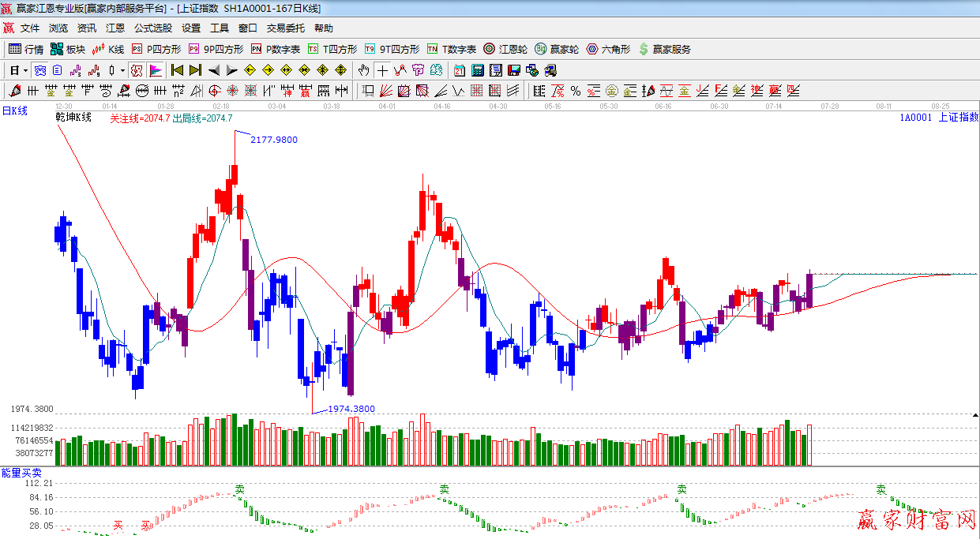Open the 日K线 chart label menu
This screenshot has width=980, height=539.
[14, 110]
